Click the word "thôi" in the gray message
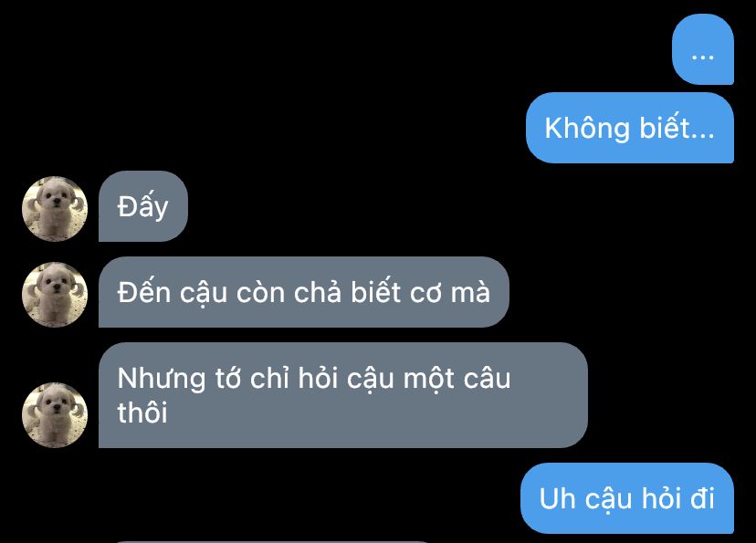Screen dimensions: 756x543 coord(142,412)
